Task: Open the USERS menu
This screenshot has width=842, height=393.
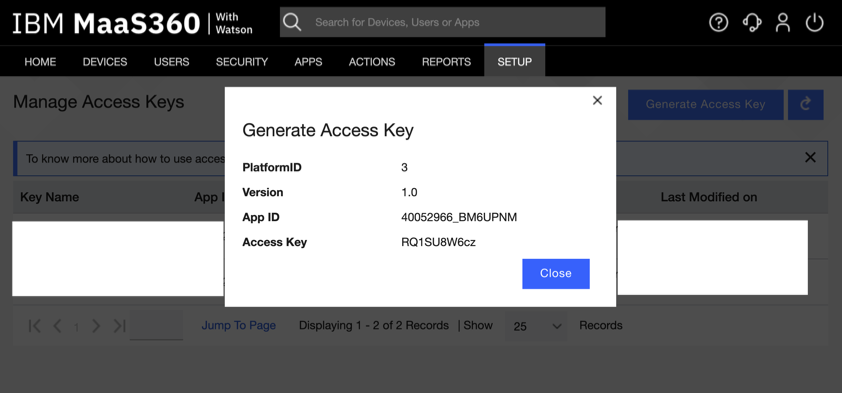Action: click(x=171, y=62)
